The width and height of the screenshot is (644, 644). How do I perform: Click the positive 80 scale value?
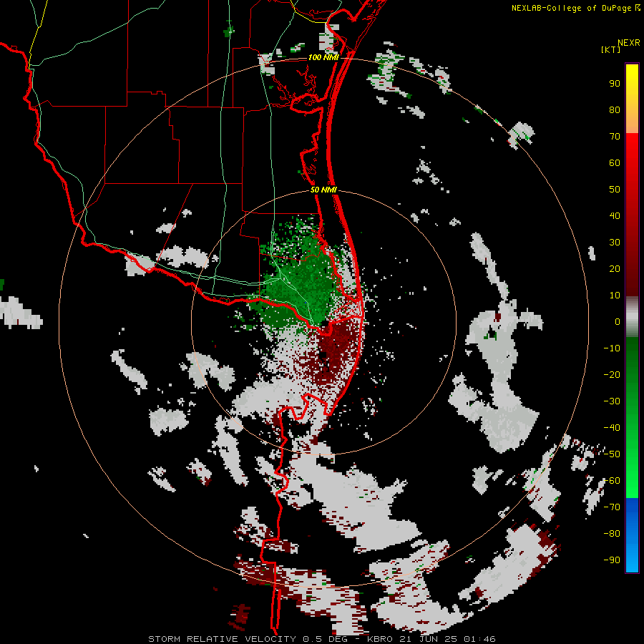point(615,110)
